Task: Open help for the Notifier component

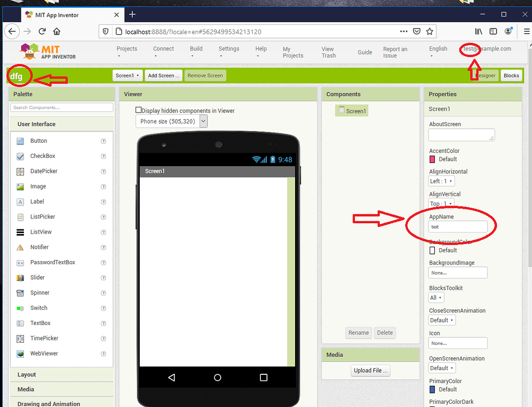Action: tap(103, 247)
